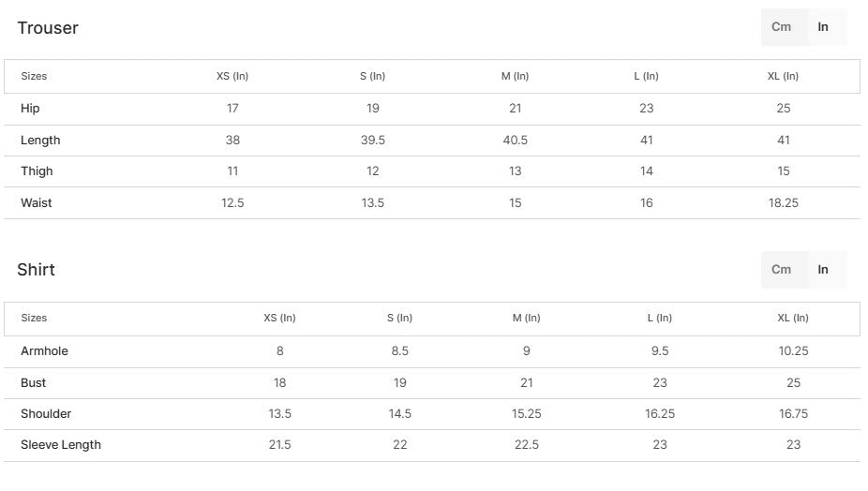Image resolution: width=868 pixels, height=491 pixels.
Task: Select the Sleeve Length row label
Action: [x=61, y=445]
